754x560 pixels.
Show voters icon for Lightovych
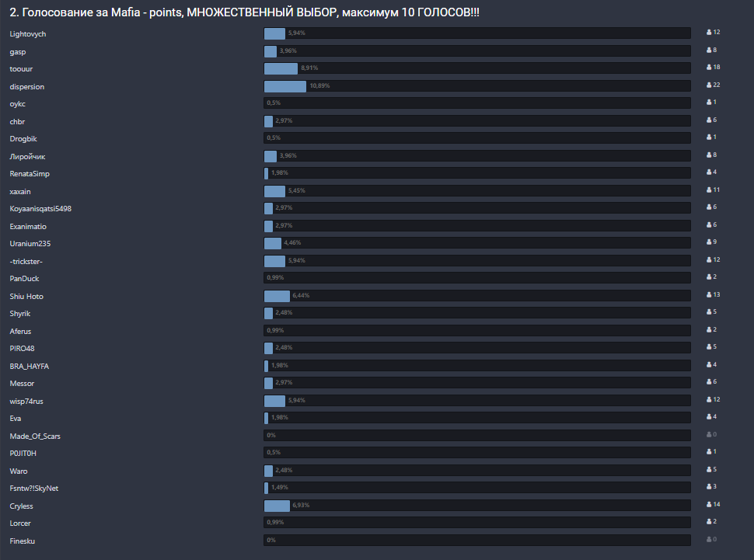pyautogui.click(x=709, y=33)
